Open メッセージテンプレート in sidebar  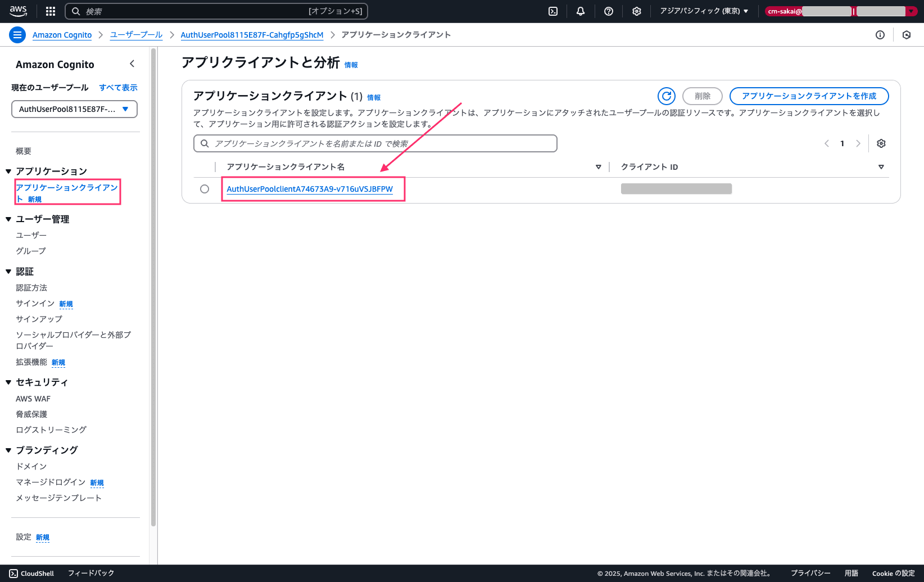(x=59, y=498)
